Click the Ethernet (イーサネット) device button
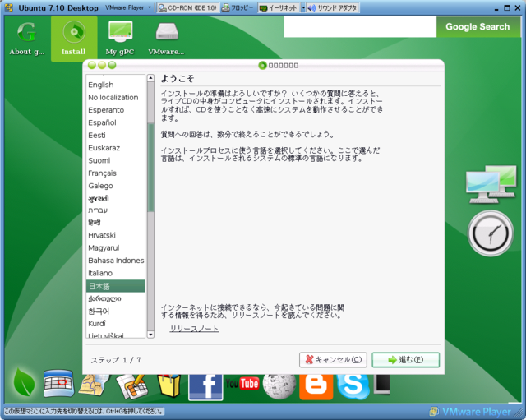526x420 pixels. 279,7
